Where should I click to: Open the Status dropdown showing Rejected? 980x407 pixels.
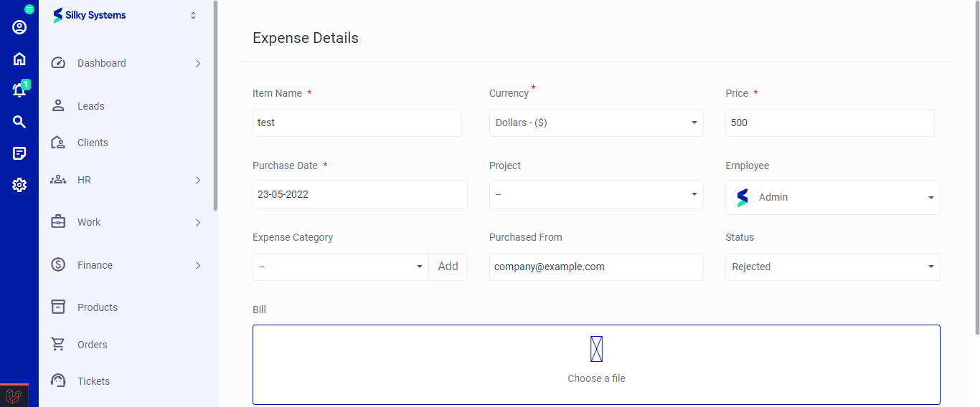click(832, 267)
